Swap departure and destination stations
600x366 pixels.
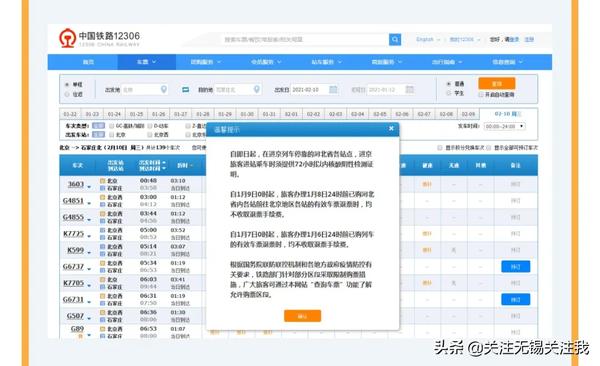[x=186, y=90]
